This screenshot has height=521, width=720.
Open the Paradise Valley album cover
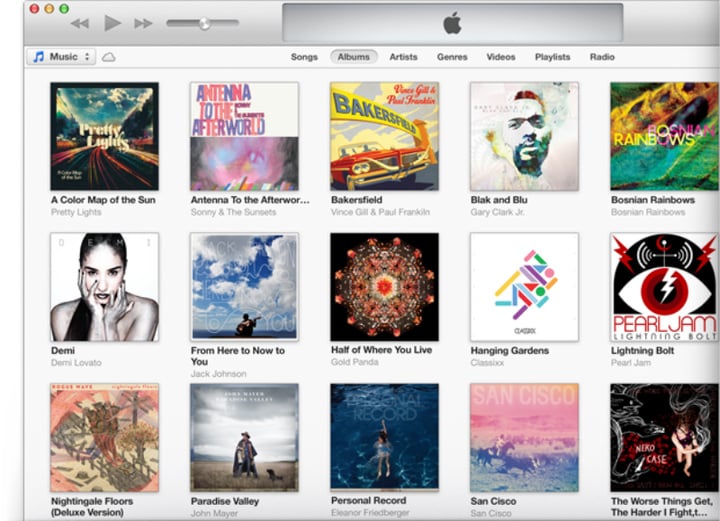pyautogui.click(x=244, y=437)
